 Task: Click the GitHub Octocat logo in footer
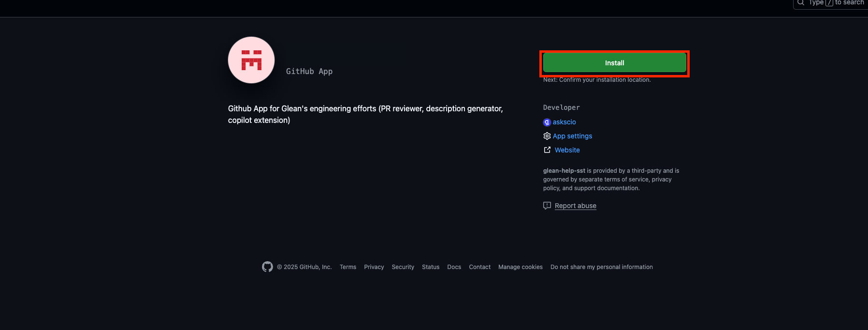(267, 267)
